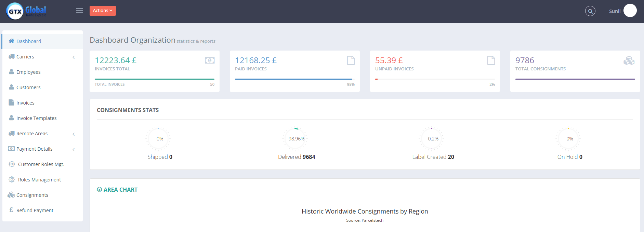644x232 pixels.
Task: Click the Roles Management gear icon
Action: 12,180
